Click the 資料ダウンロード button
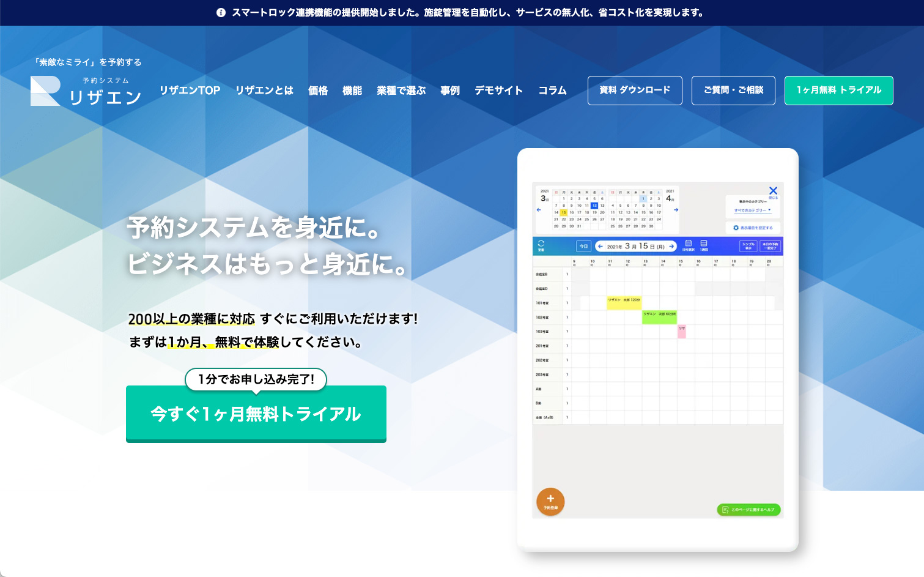This screenshot has width=924, height=577. tap(635, 91)
